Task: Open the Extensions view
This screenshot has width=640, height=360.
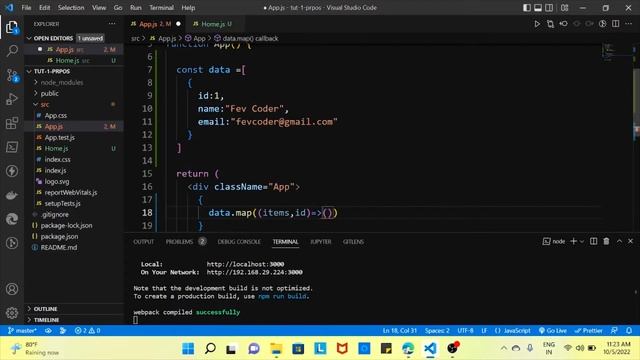Action: tap(12, 123)
